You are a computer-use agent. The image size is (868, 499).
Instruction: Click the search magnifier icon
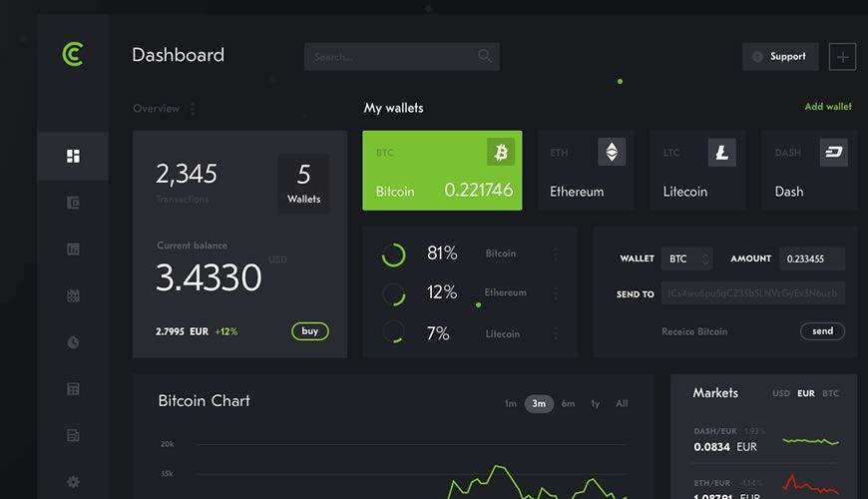pyautogui.click(x=484, y=56)
